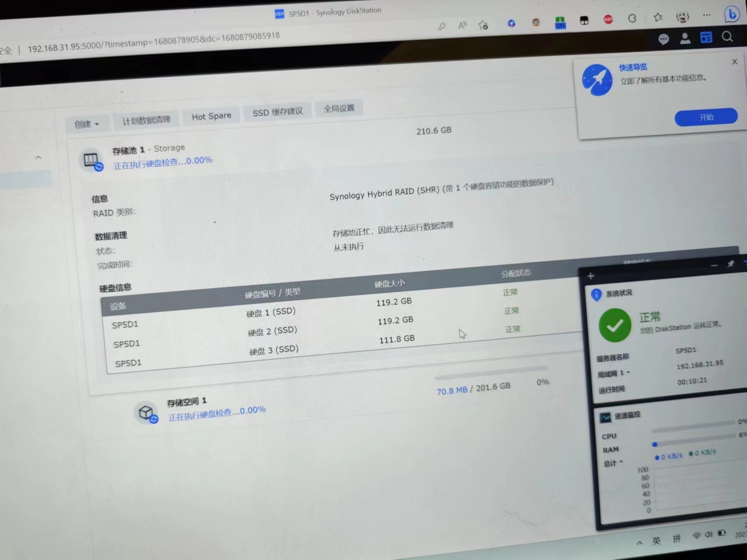The height and width of the screenshot is (560, 747).
Task: Click the green 正常 checkmark icon
Action: click(x=615, y=325)
